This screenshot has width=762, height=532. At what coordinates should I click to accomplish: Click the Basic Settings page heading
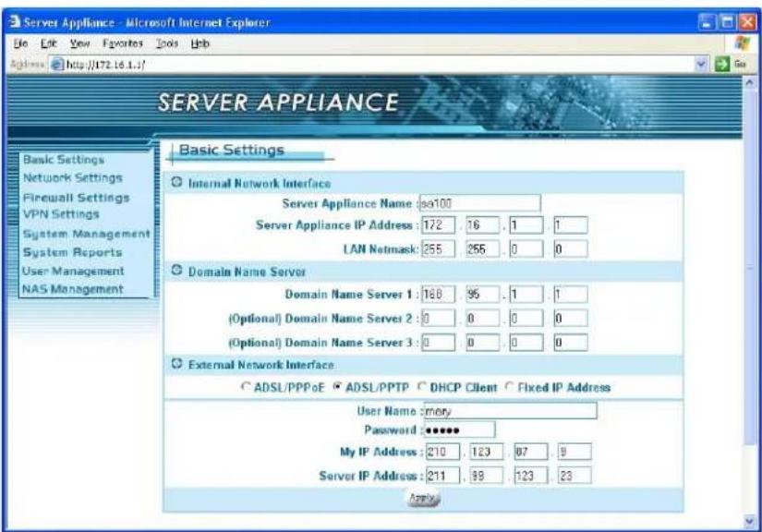(x=231, y=150)
